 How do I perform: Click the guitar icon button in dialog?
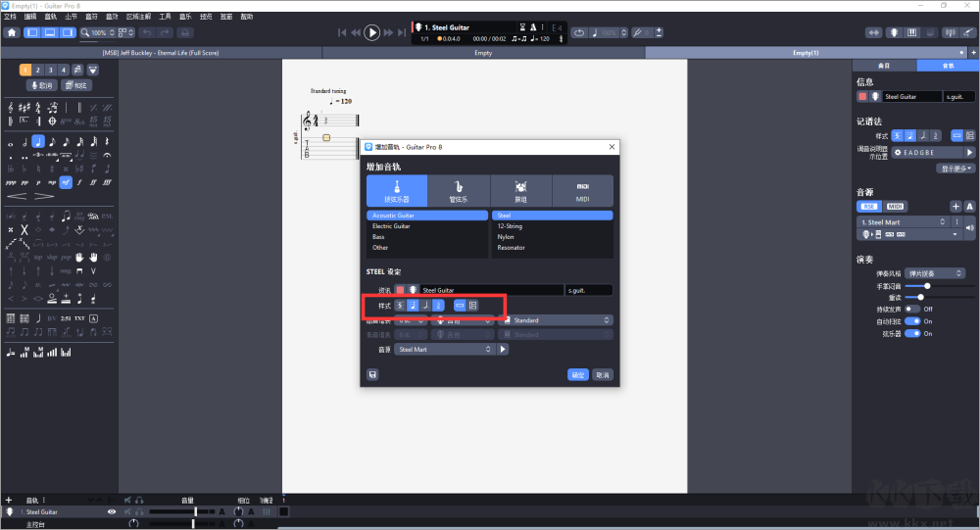(x=414, y=290)
